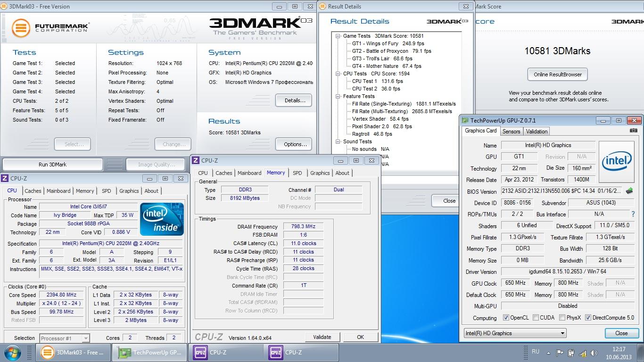Open the Intel(R) HD Graphics adapter dropdown
This screenshot has height=362, width=644.
[x=515, y=333]
